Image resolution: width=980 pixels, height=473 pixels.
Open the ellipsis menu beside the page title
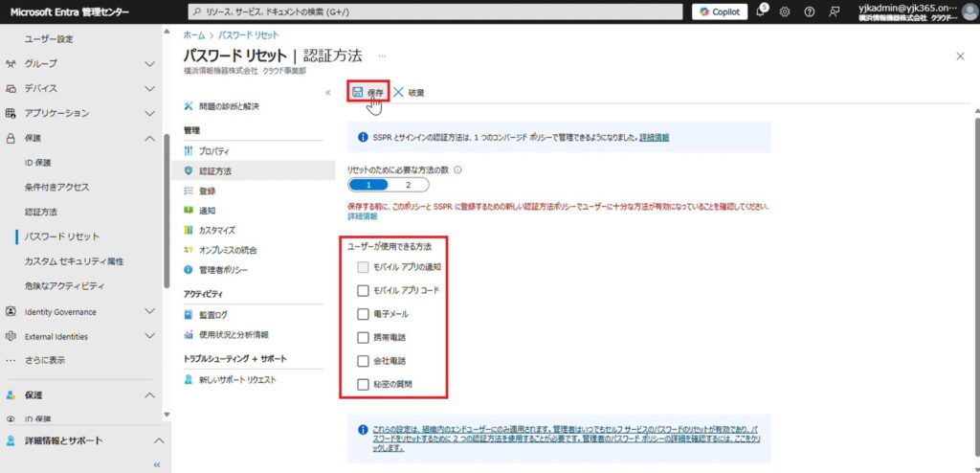(x=382, y=56)
